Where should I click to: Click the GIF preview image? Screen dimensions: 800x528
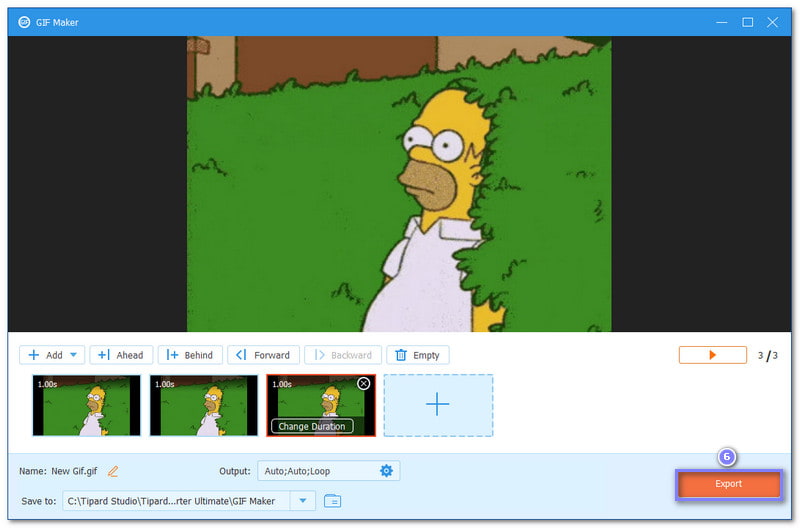[399, 184]
